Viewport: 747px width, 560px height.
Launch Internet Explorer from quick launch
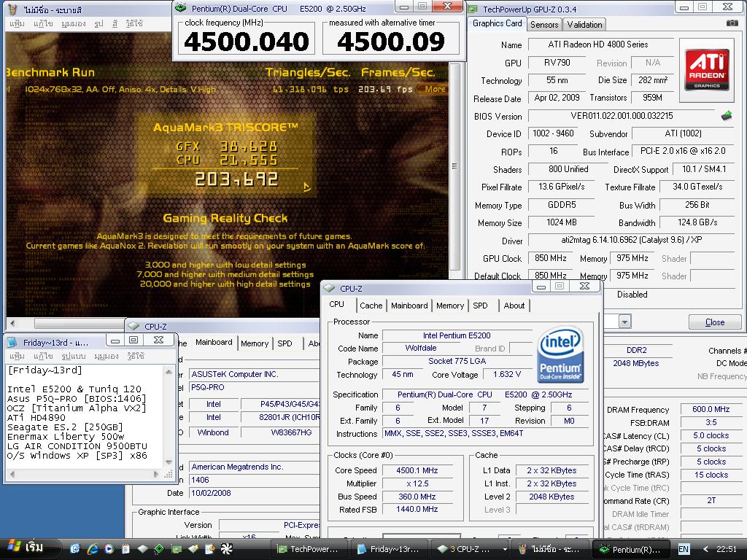point(92,549)
